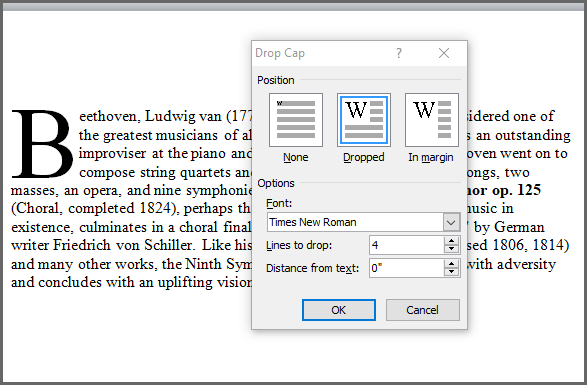Viewport: 587px width, 385px height.
Task: Confirm with the OK button
Action: pyautogui.click(x=339, y=310)
